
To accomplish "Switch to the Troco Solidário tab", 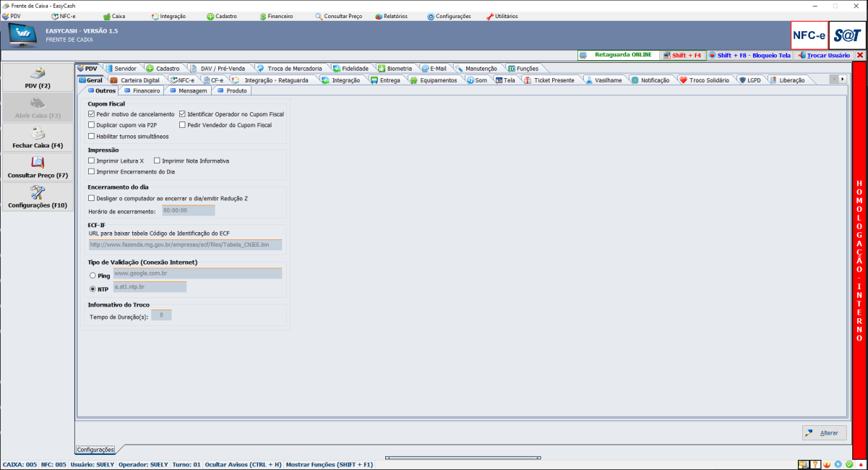I will 704,80.
